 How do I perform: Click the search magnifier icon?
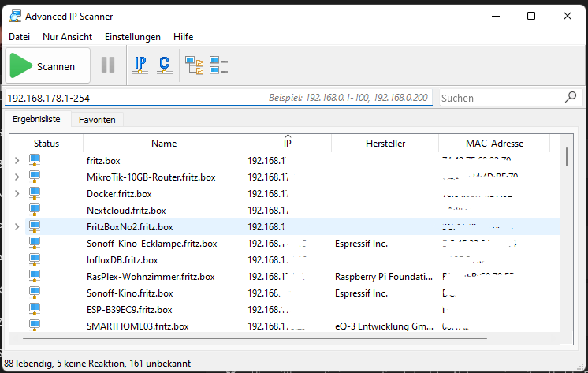pos(571,97)
